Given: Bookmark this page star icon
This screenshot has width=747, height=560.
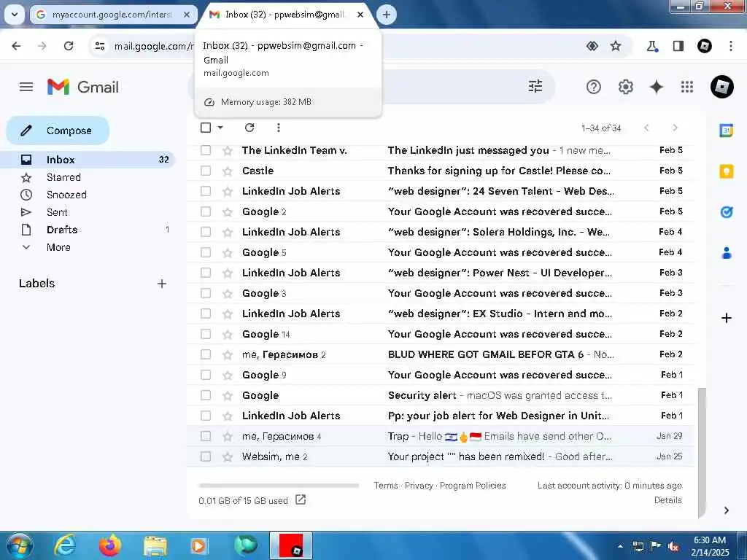Looking at the screenshot, I should point(616,46).
